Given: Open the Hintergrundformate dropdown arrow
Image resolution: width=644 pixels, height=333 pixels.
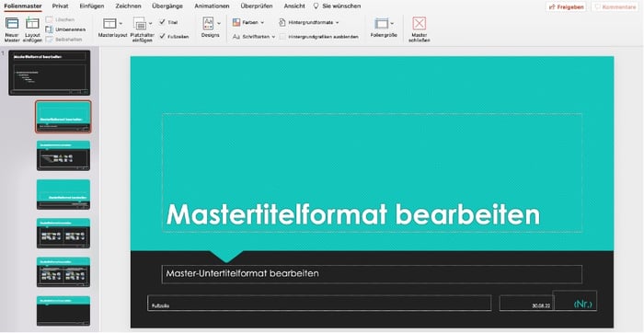Looking at the screenshot, I should pyautogui.click(x=338, y=23).
